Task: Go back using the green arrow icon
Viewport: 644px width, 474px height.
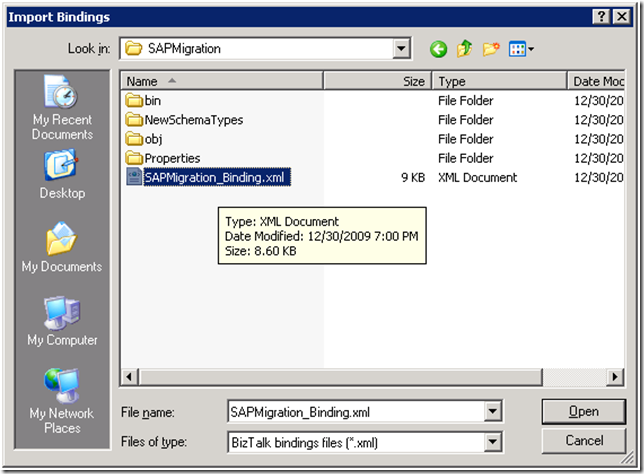Action: (x=438, y=49)
